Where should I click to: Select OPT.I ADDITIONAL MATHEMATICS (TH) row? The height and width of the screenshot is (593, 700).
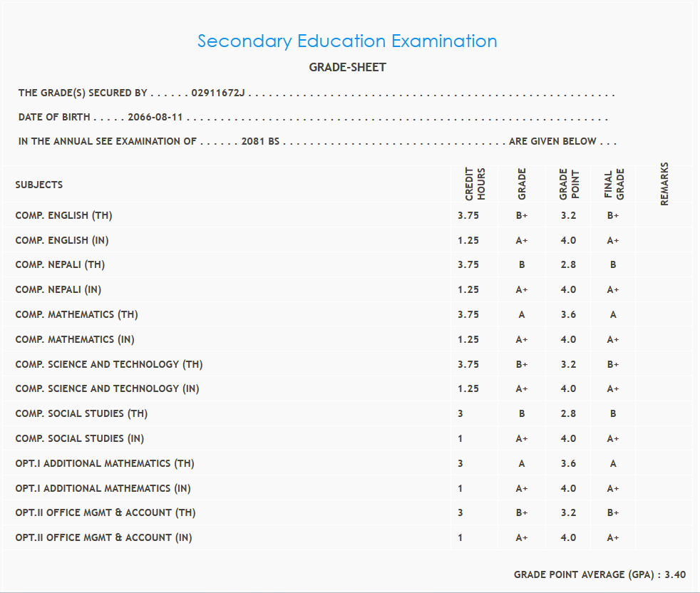click(x=105, y=463)
